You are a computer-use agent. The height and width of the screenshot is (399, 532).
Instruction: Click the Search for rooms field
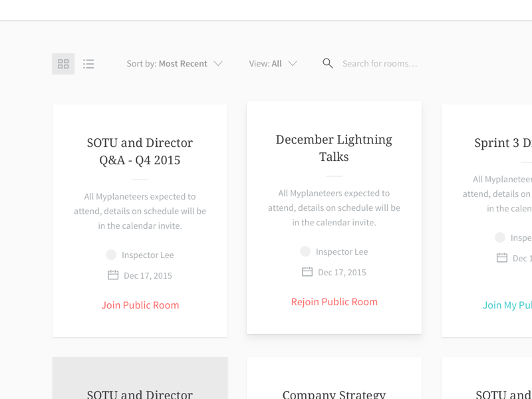point(380,64)
